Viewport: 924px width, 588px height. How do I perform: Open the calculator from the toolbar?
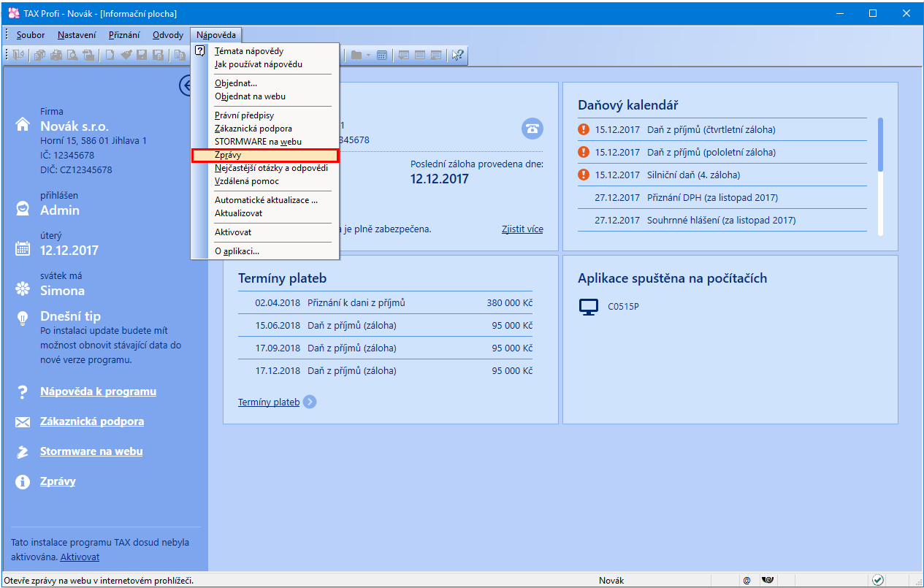[x=381, y=55]
